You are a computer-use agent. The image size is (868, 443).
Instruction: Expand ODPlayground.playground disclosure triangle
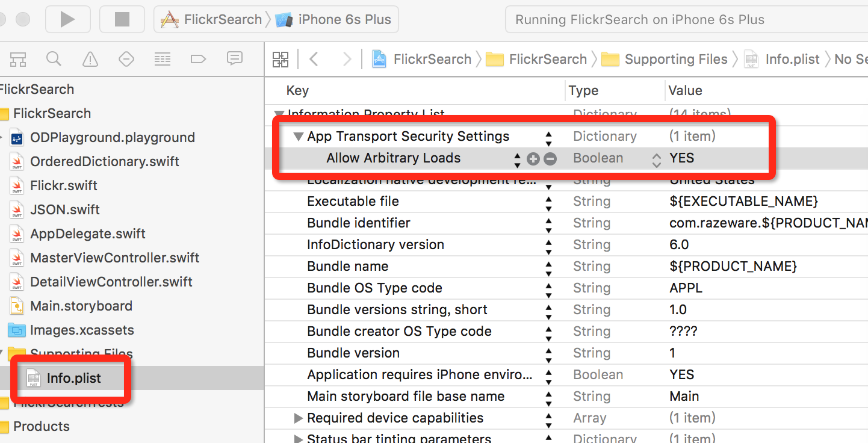(2, 137)
